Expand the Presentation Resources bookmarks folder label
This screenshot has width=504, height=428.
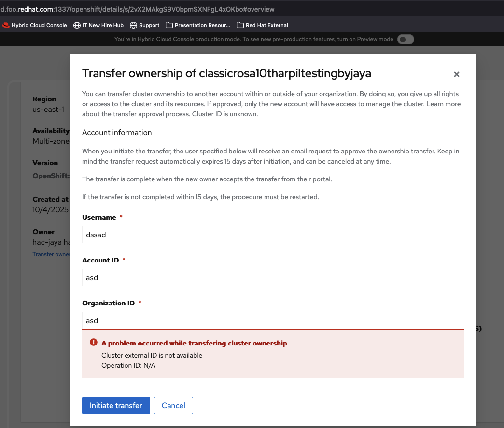coord(202,25)
